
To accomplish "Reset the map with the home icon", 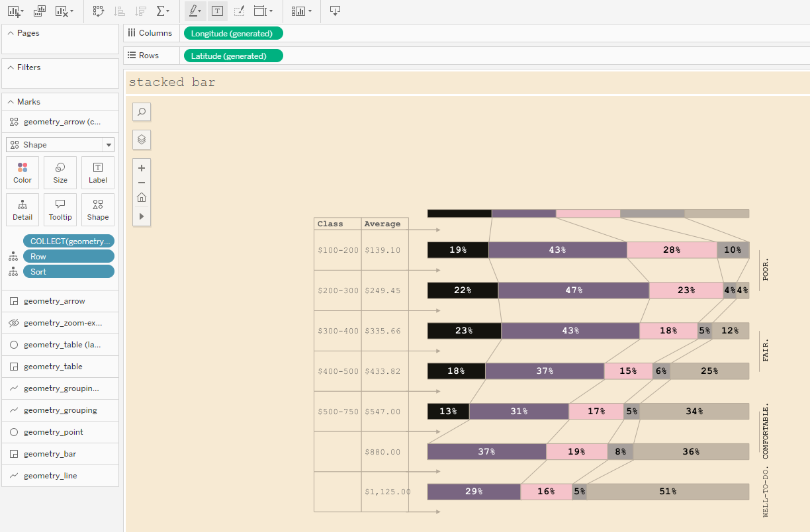I will (142, 197).
